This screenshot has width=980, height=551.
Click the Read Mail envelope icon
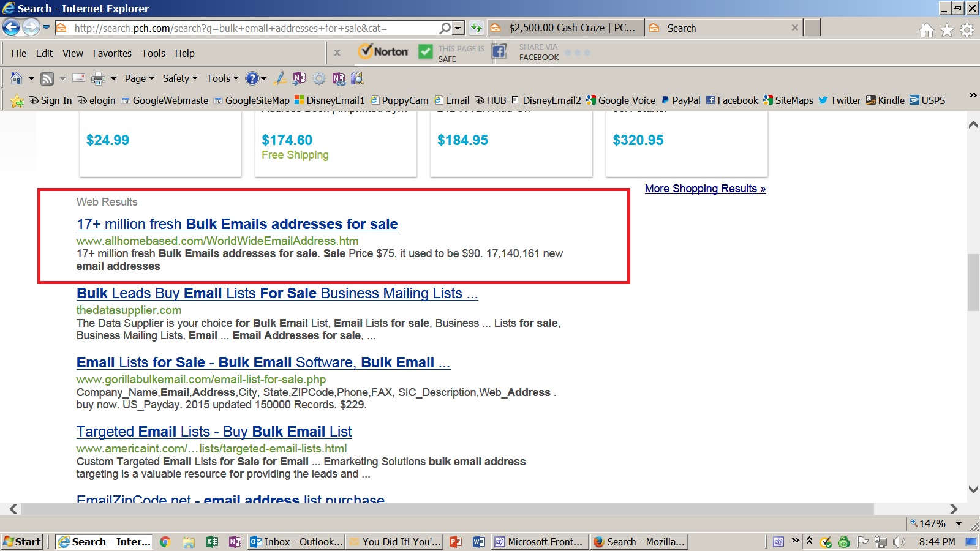point(78,78)
